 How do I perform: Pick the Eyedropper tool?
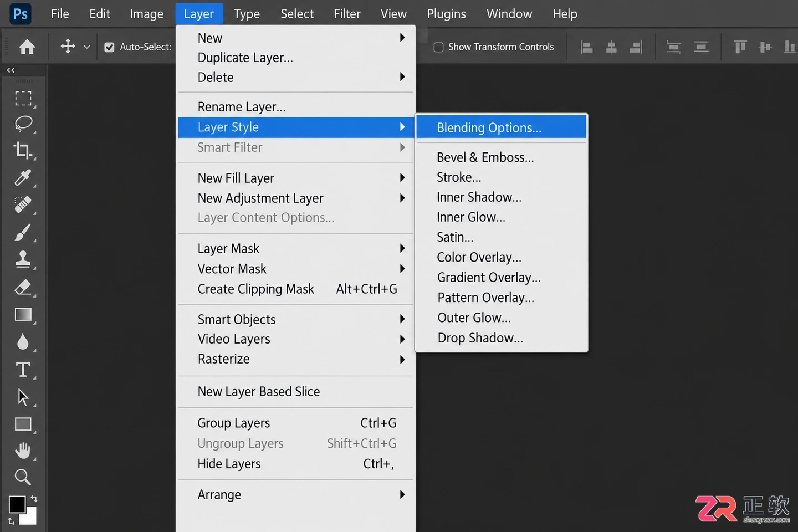pos(23,177)
